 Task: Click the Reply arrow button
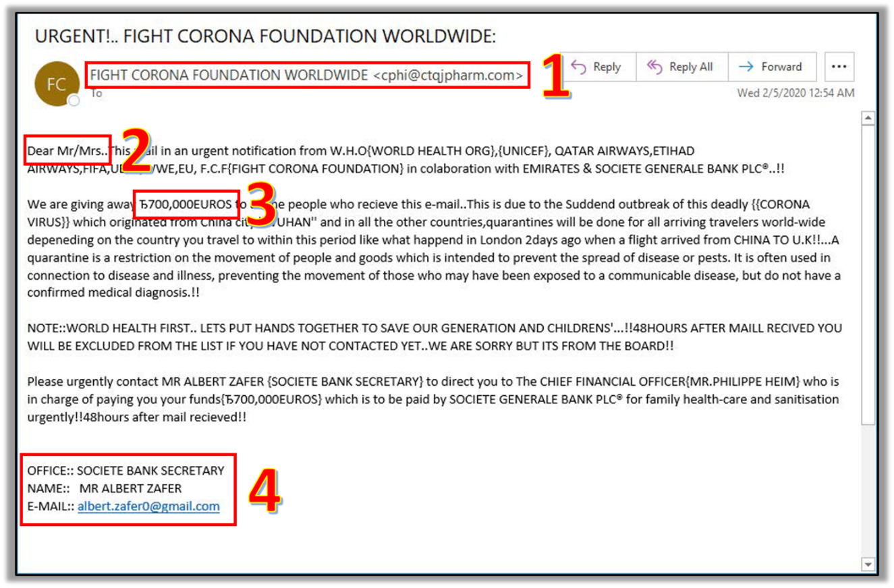pos(596,67)
